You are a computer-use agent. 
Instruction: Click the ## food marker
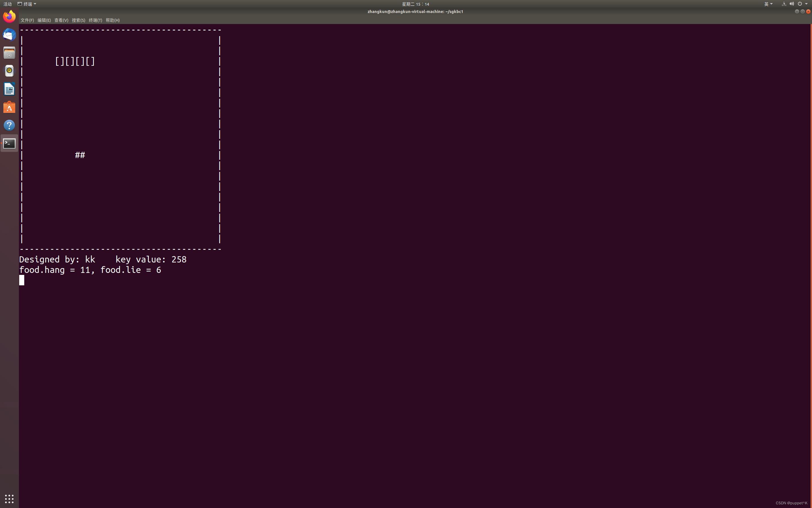pyautogui.click(x=80, y=155)
